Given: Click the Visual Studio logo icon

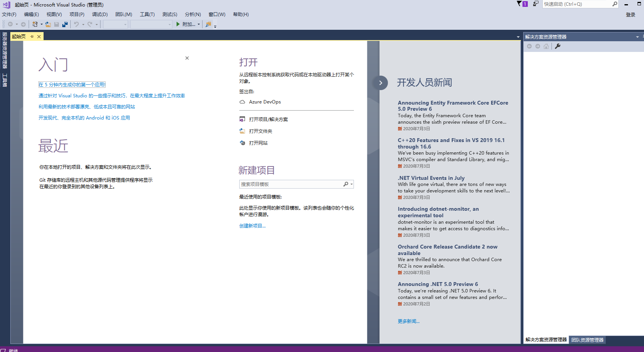Looking at the screenshot, I should click(x=6, y=5).
